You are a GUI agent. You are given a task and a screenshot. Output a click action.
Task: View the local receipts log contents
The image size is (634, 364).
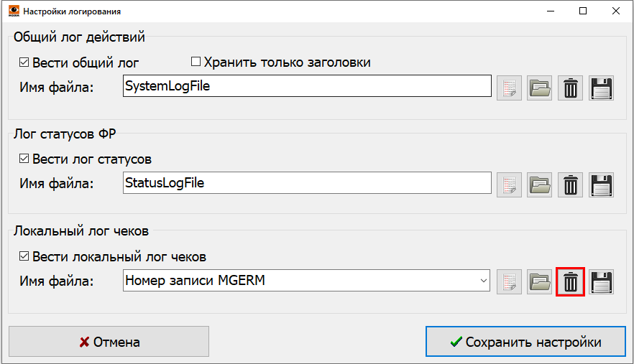(x=510, y=281)
